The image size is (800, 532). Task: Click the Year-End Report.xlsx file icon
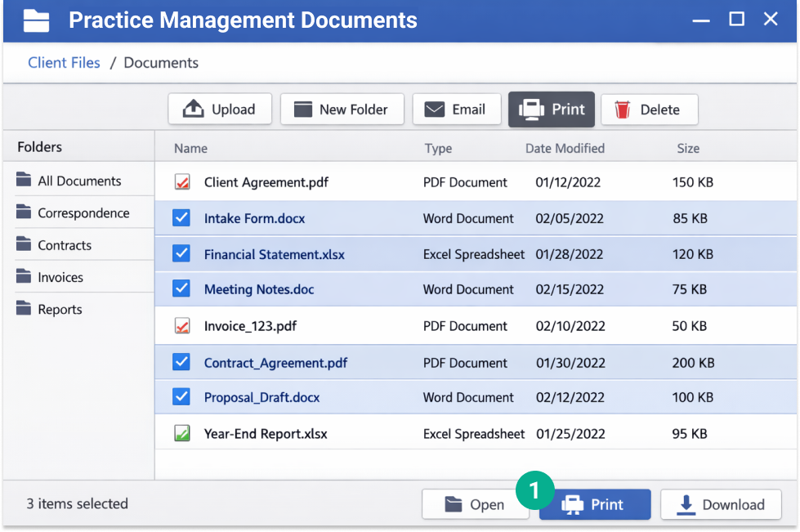[x=182, y=434]
